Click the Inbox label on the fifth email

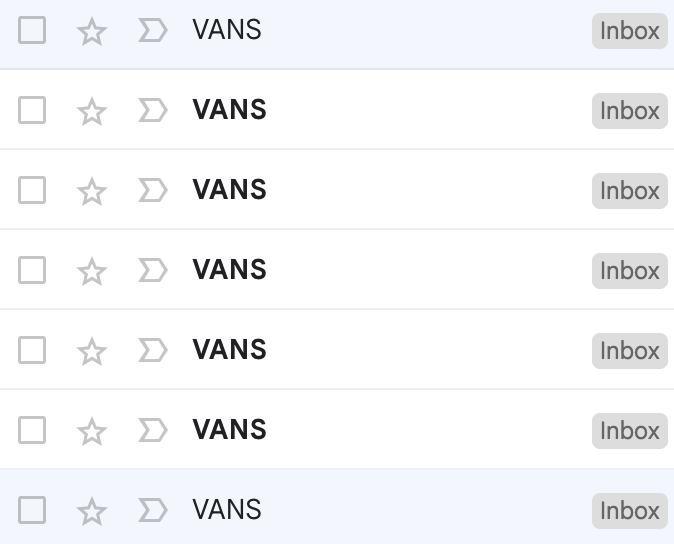tap(629, 351)
